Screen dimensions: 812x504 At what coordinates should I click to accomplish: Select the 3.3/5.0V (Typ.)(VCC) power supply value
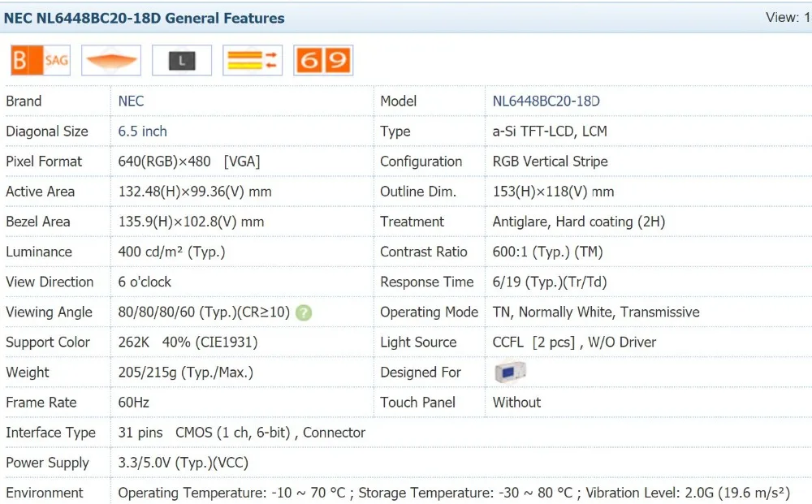[184, 463]
